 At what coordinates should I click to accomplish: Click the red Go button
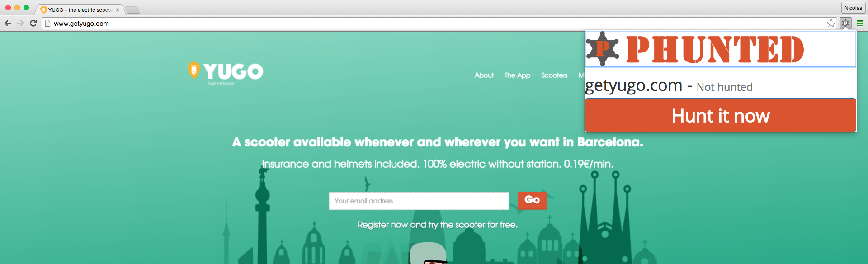point(532,200)
